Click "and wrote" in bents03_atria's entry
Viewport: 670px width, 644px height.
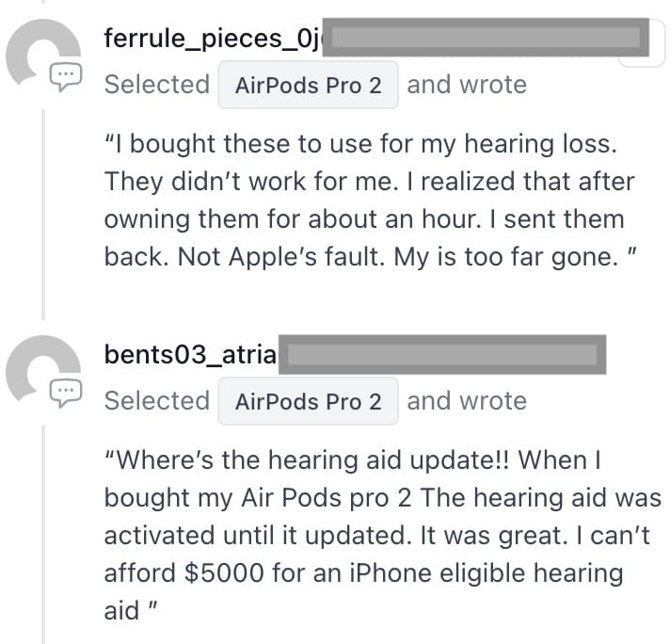tap(466, 401)
